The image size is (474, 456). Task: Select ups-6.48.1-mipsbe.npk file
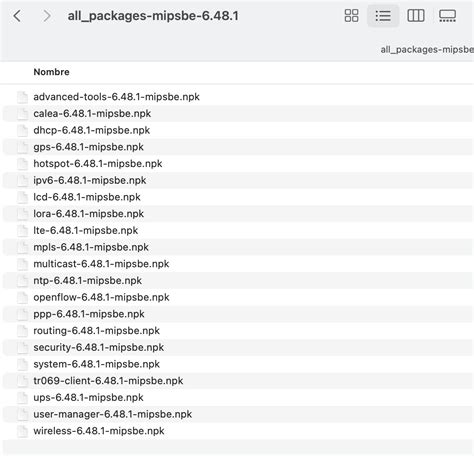pos(88,397)
